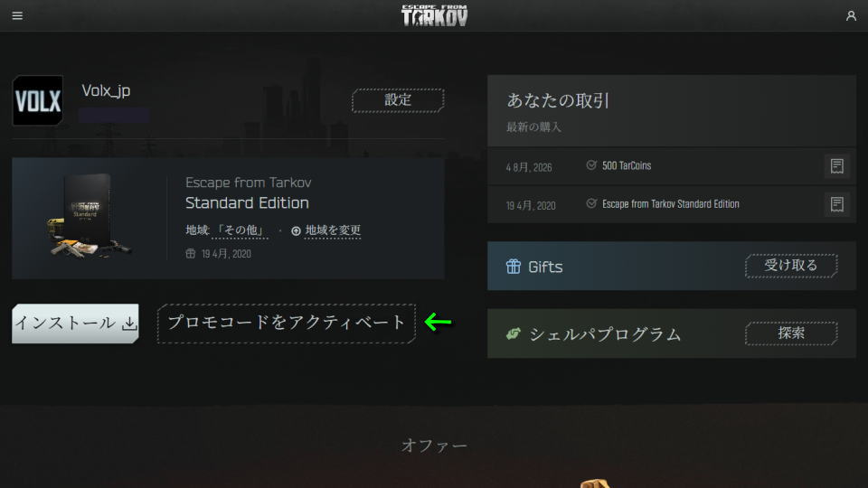Click the シェルパプログラム handshake icon

click(x=514, y=333)
